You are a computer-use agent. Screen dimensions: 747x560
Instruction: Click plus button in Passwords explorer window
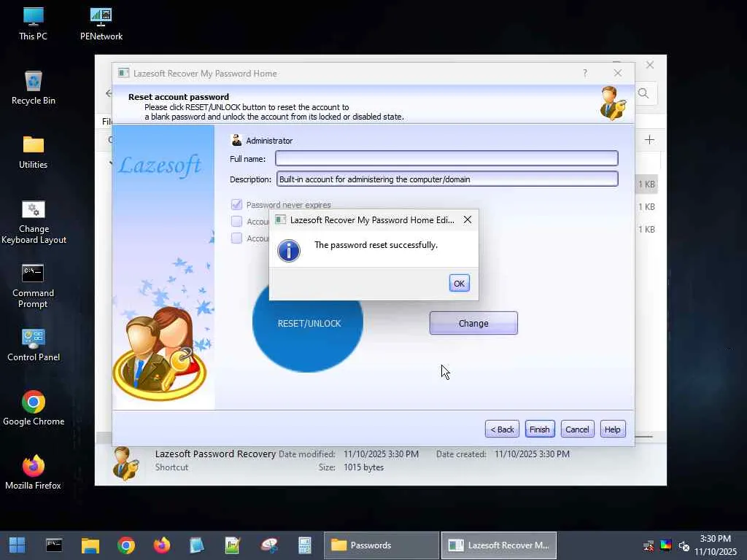pos(649,139)
